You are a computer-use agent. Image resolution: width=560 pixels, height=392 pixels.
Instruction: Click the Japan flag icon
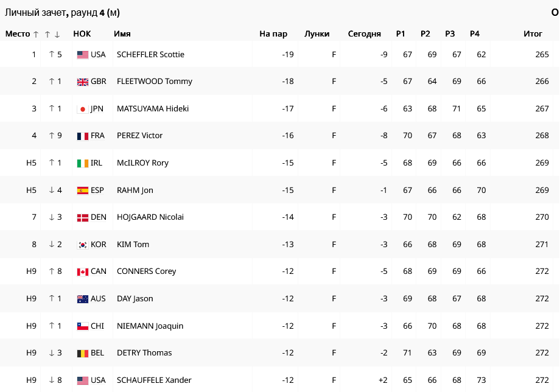[x=83, y=109]
